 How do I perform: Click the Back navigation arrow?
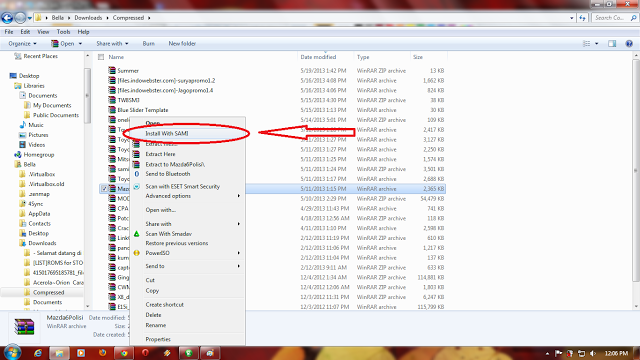pos(7,18)
